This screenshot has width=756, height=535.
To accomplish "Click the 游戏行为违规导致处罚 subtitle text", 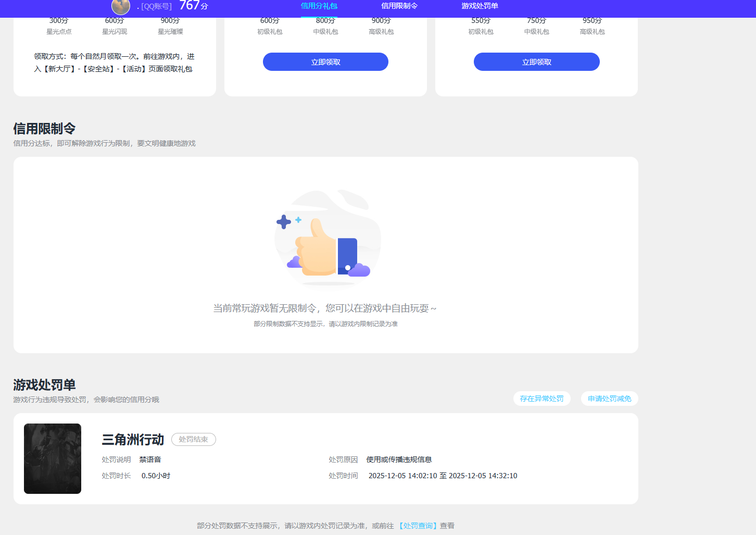I will (x=86, y=400).
